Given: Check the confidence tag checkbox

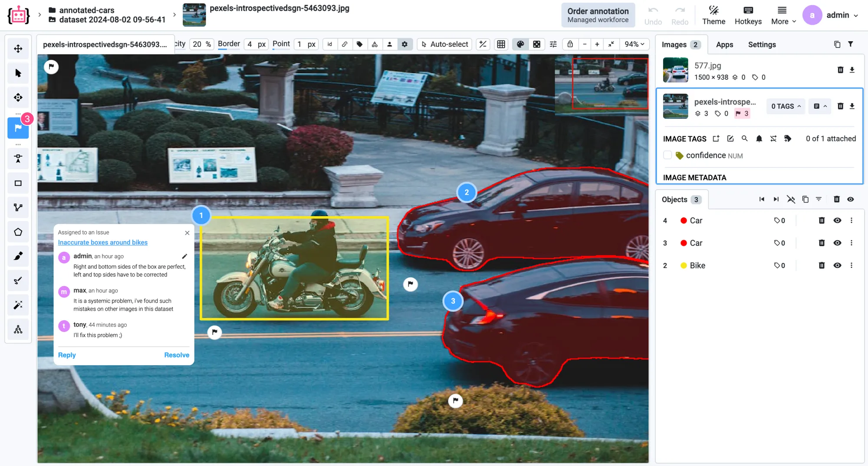Looking at the screenshot, I should tap(667, 155).
